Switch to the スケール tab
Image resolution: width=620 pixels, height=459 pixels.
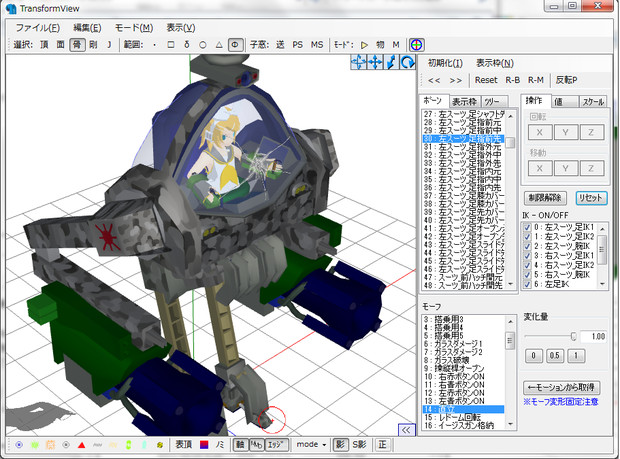592,102
